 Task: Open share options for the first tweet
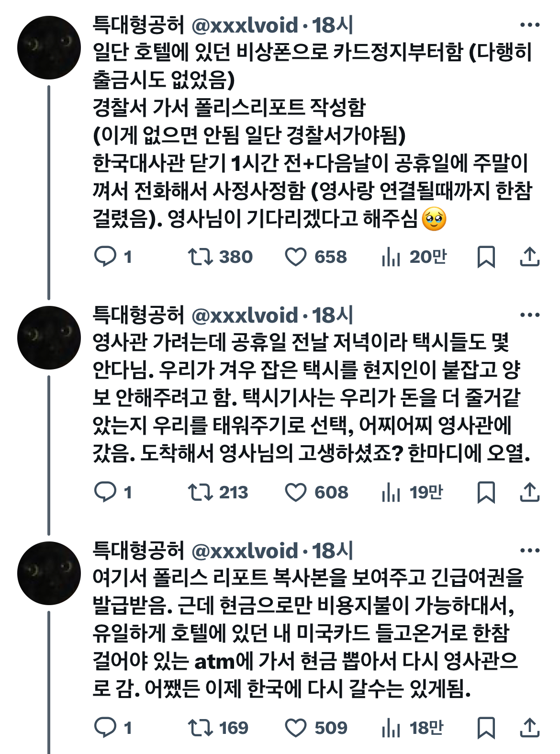tap(529, 258)
